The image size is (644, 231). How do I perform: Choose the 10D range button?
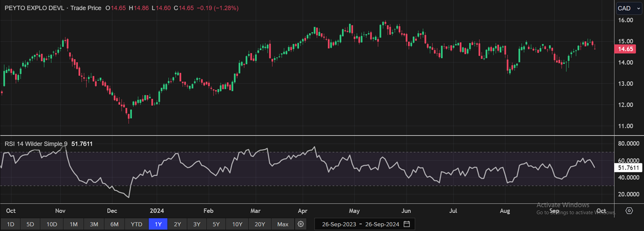coord(52,224)
